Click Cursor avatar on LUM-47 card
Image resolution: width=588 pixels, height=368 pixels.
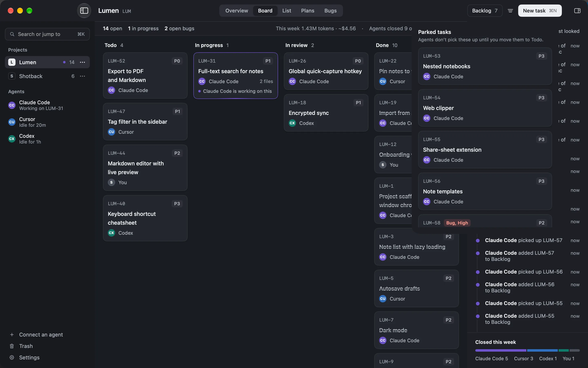(111, 132)
